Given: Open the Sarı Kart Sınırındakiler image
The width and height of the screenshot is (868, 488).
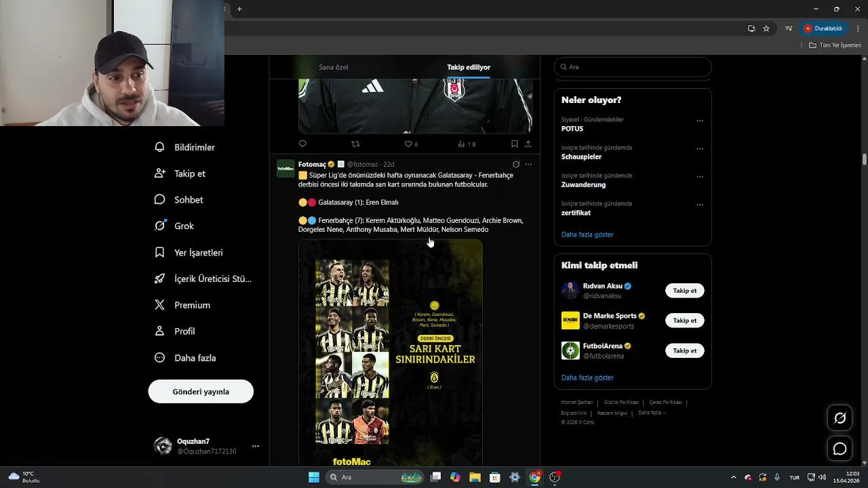Looking at the screenshot, I should click(x=391, y=352).
